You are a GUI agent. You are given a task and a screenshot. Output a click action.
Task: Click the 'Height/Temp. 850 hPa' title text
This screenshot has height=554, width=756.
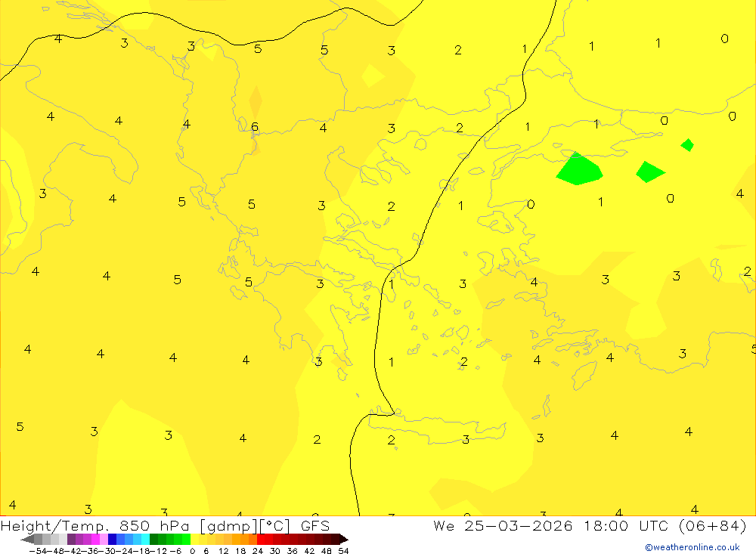click(x=96, y=525)
